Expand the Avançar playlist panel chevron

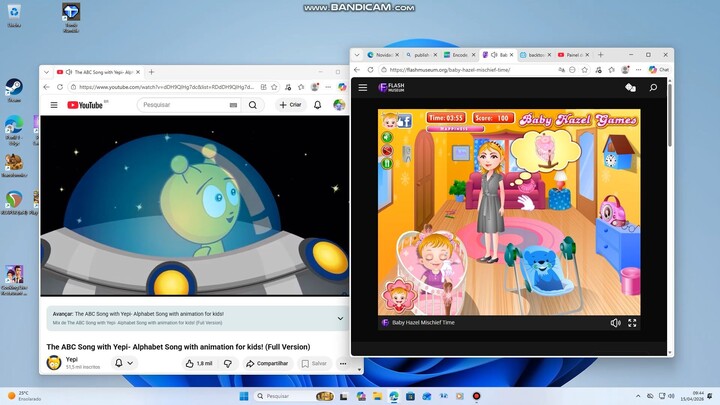click(x=340, y=318)
